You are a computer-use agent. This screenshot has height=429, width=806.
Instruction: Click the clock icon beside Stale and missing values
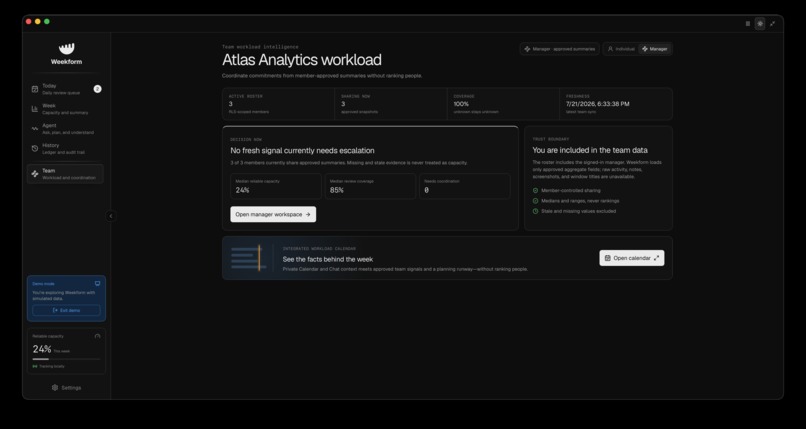pos(536,211)
